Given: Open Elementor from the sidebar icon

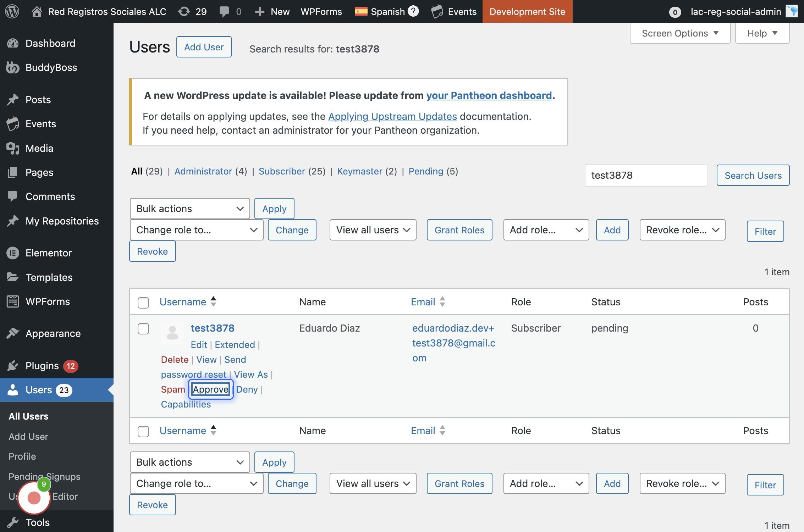Looking at the screenshot, I should [x=13, y=253].
